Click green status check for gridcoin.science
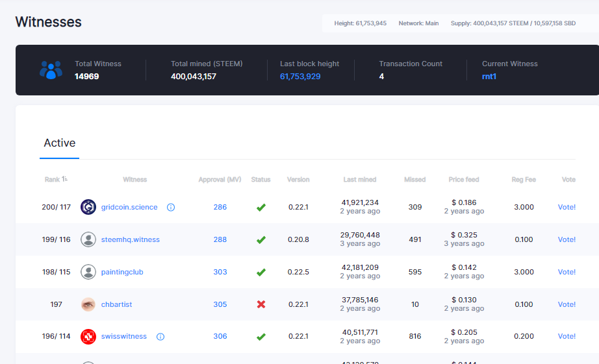Screen dimensions: 599x364 [261, 207]
